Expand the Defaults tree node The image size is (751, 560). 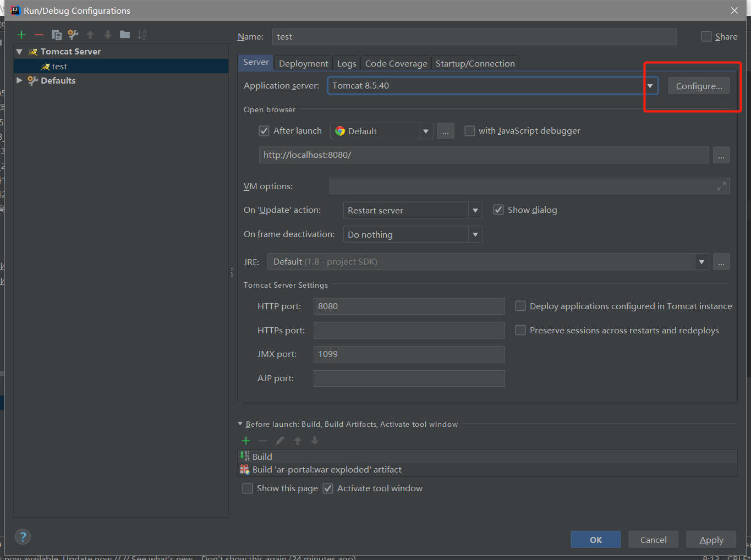click(x=19, y=80)
